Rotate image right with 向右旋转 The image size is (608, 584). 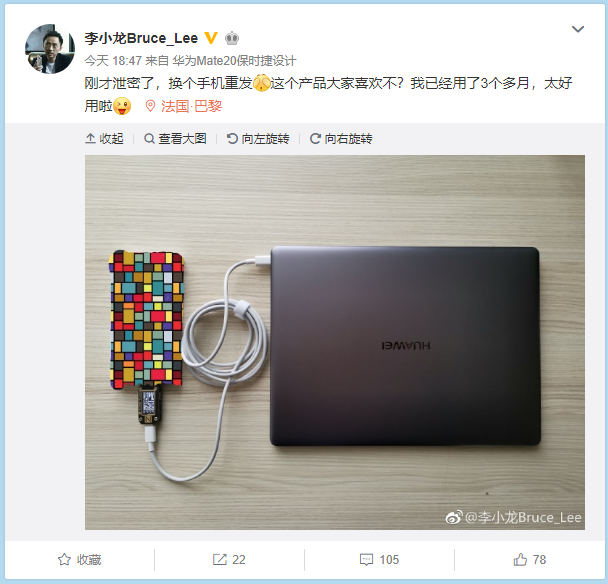tap(341, 138)
